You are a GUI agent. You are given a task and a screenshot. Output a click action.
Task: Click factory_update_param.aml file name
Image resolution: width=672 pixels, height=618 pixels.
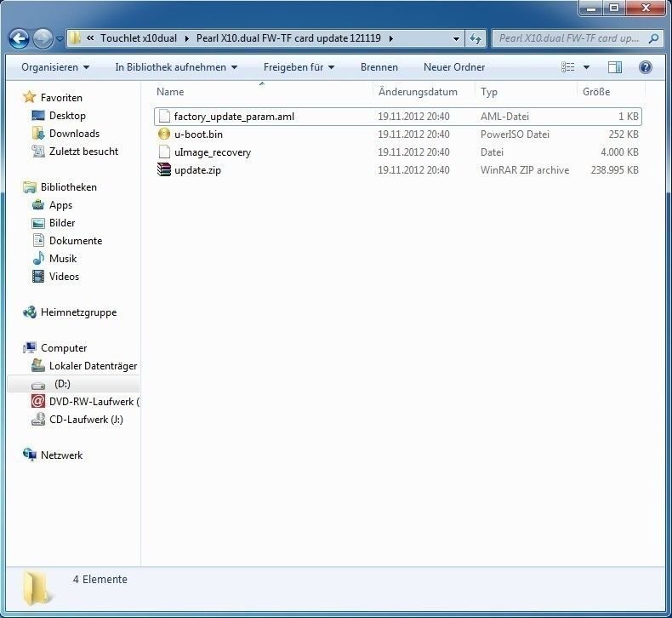click(x=234, y=117)
